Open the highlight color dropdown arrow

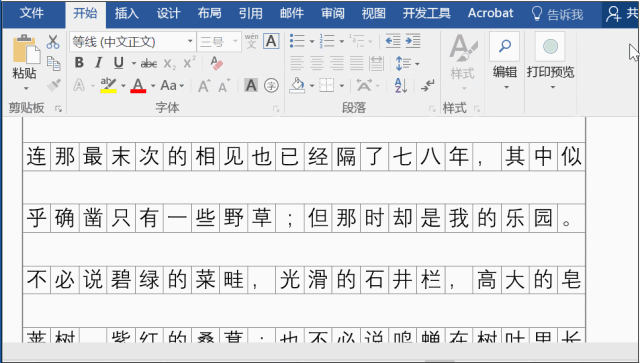click(123, 86)
